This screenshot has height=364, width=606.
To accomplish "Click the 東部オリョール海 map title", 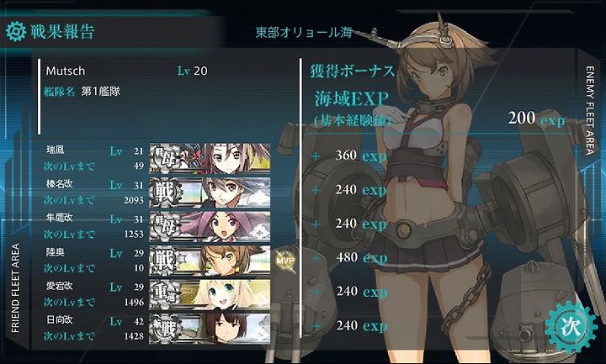I will (x=304, y=33).
